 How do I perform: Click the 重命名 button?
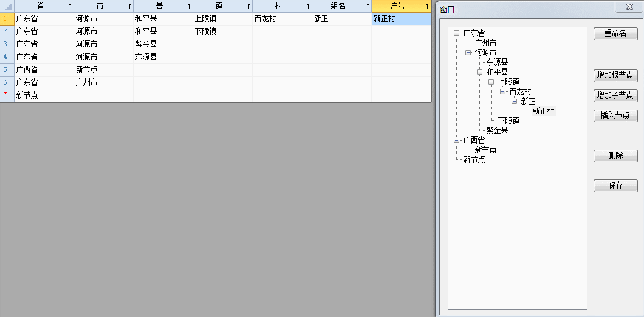pos(615,33)
